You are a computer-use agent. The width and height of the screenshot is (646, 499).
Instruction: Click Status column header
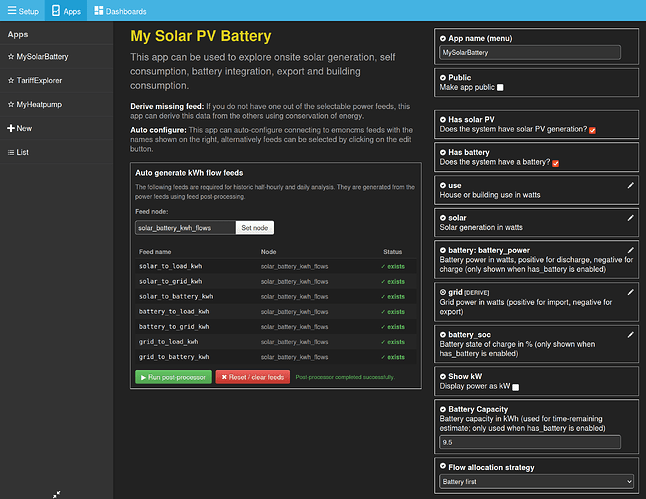click(393, 252)
